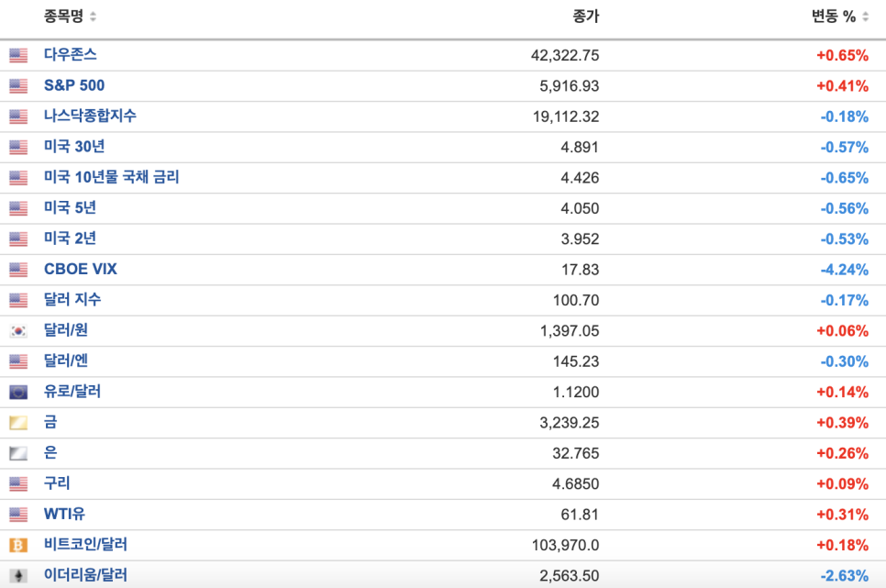Click the EU flag icon beside 유로/달러

coord(18,392)
